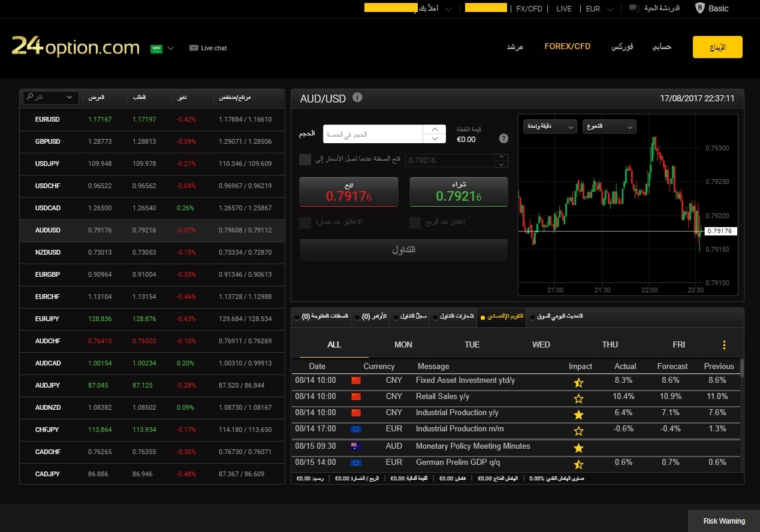This screenshot has width=760, height=532.
Task: Select FOREX/CFD in the main navigation
Action: tap(567, 46)
